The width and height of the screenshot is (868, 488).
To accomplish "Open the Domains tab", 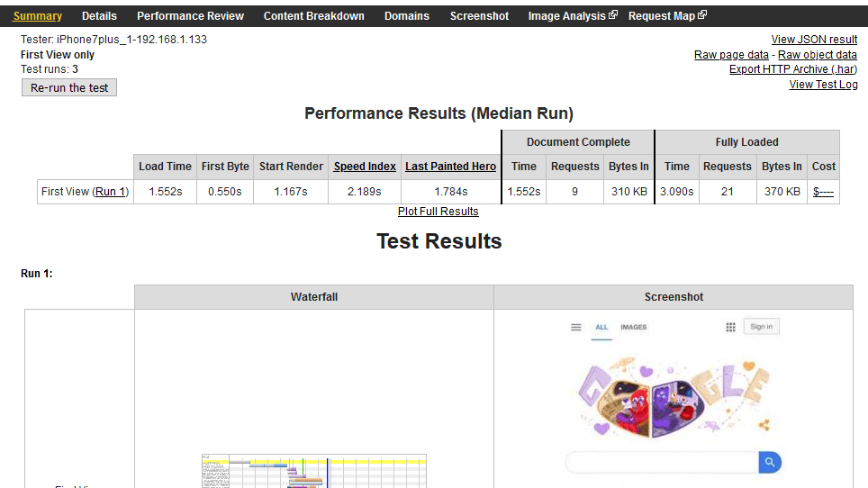I will tap(407, 16).
